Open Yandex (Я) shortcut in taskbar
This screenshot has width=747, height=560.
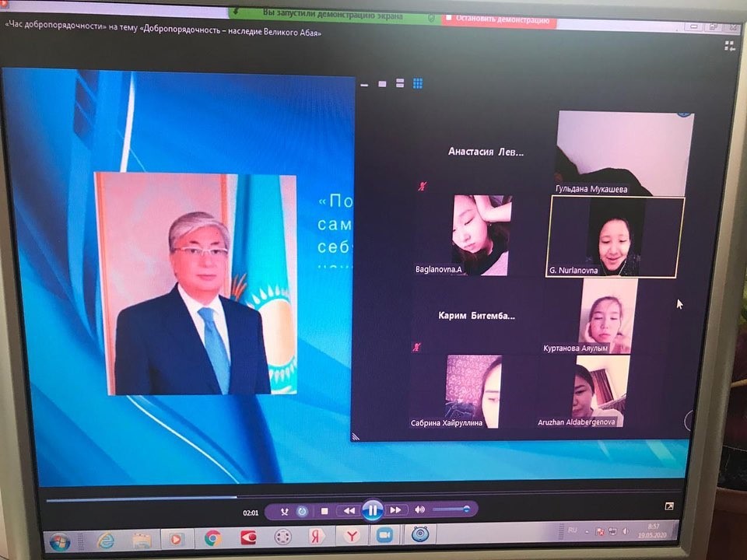315,537
